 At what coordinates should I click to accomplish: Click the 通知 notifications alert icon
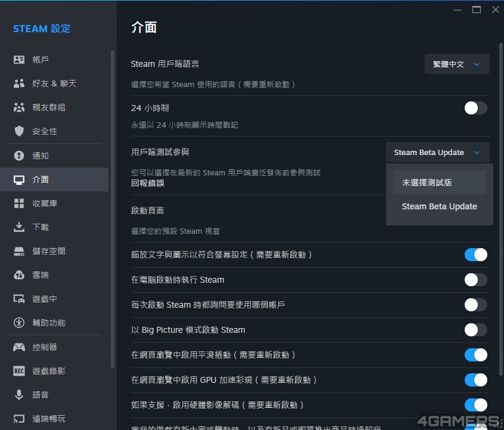[19, 156]
